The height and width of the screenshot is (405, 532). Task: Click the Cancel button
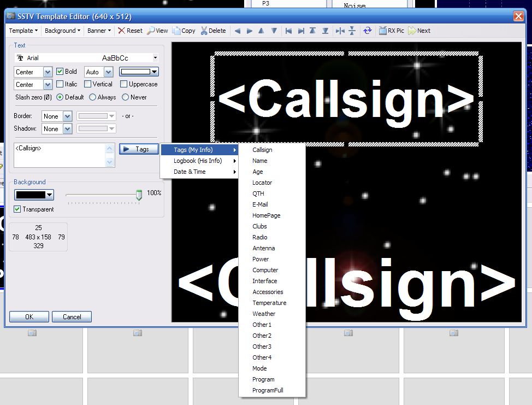pos(72,317)
